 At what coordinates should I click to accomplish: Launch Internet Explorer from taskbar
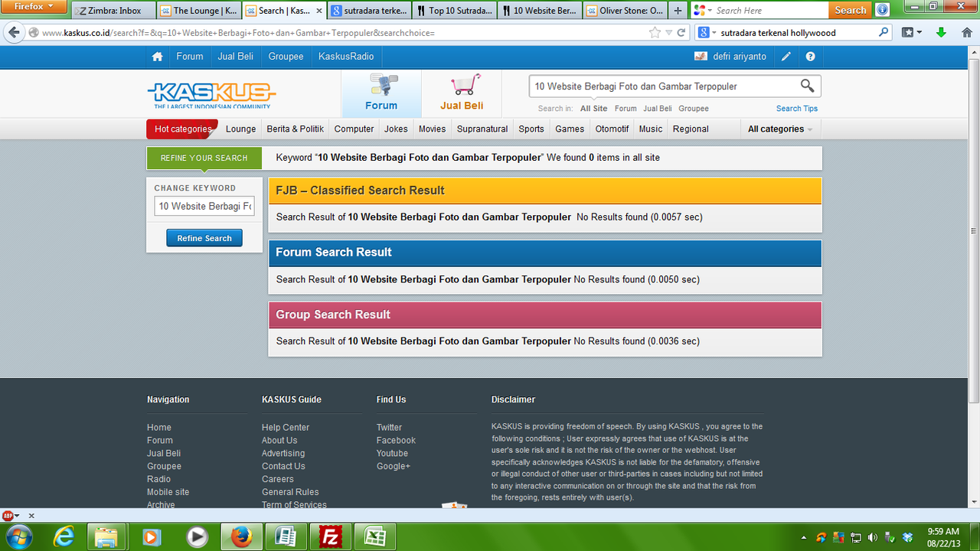click(64, 536)
